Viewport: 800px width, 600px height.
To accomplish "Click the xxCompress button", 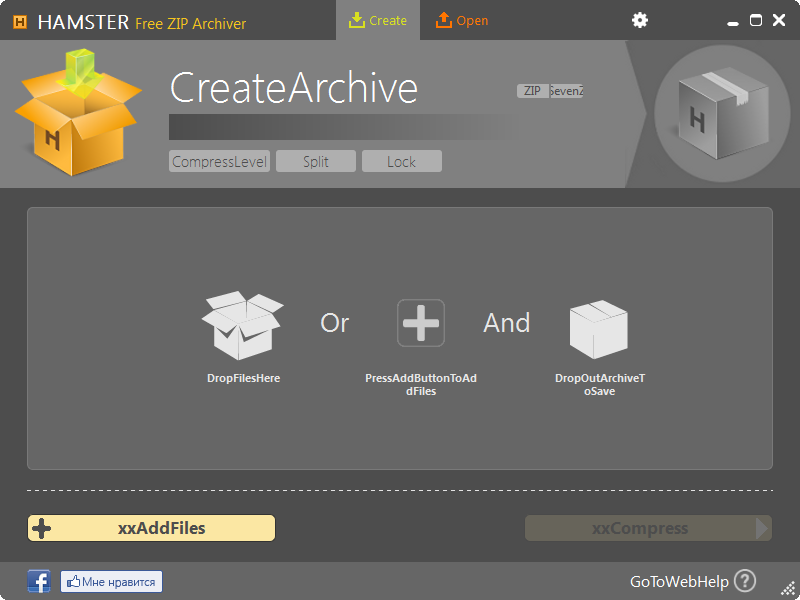I will (x=648, y=528).
